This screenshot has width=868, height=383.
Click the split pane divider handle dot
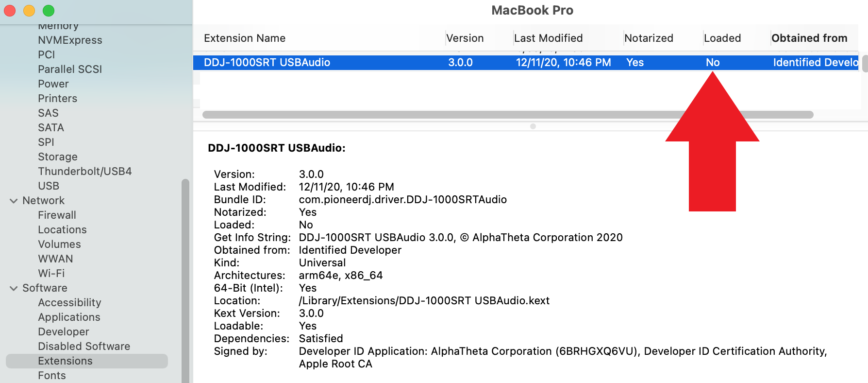[533, 126]
